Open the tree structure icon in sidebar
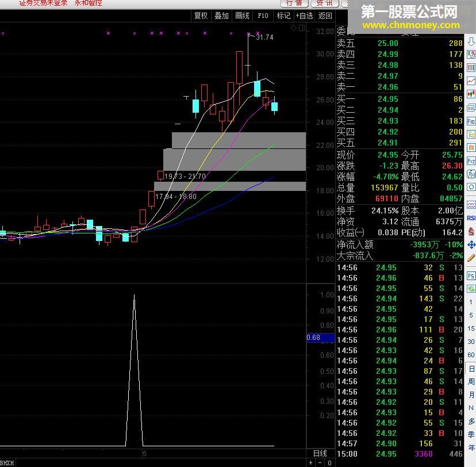The height and width of the screenshot is (467, 476). (471, 135)
